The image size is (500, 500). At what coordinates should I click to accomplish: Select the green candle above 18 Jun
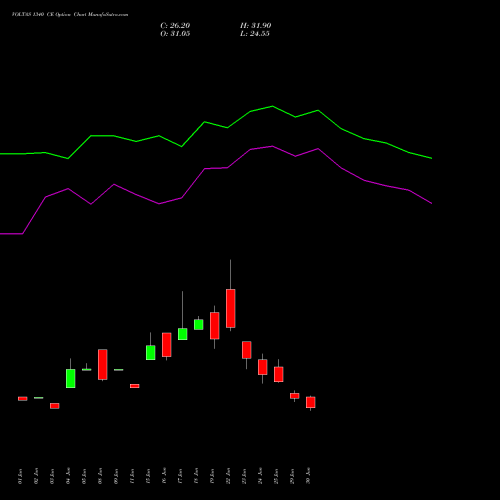coord(199,324)
